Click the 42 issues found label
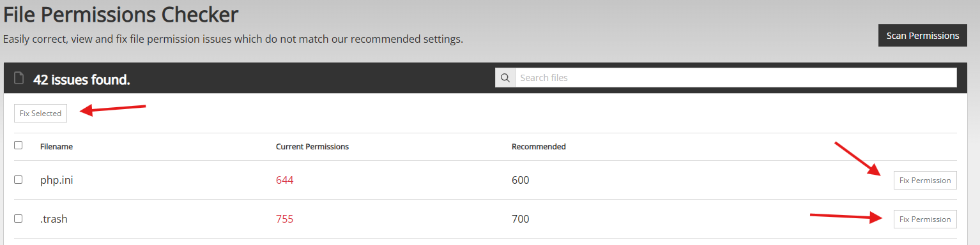980x245 pixels. [82, 80]
